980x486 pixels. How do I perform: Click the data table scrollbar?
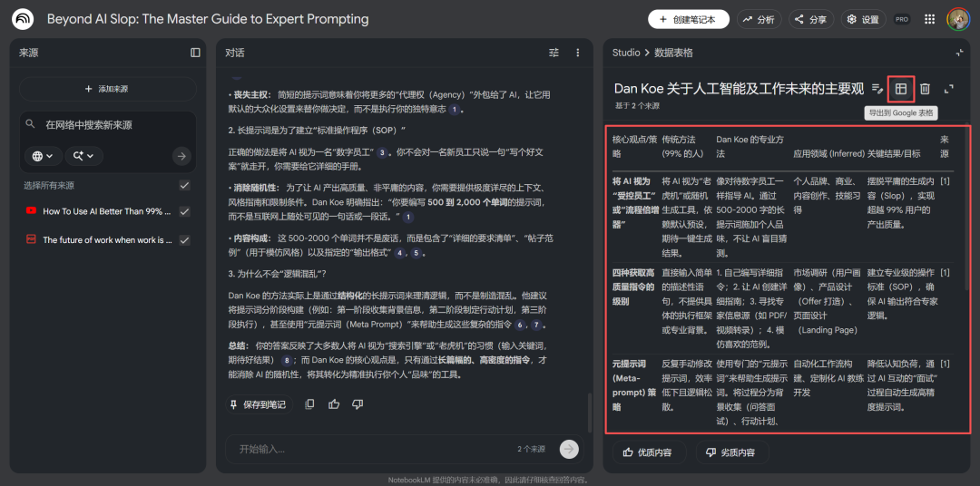[x=967, y=206]
